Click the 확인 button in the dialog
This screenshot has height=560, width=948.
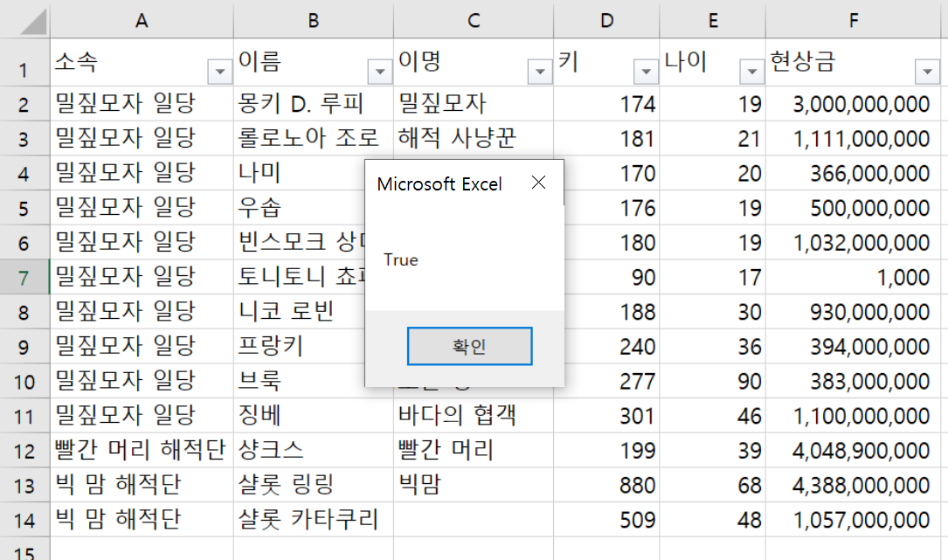pos(469,345)
